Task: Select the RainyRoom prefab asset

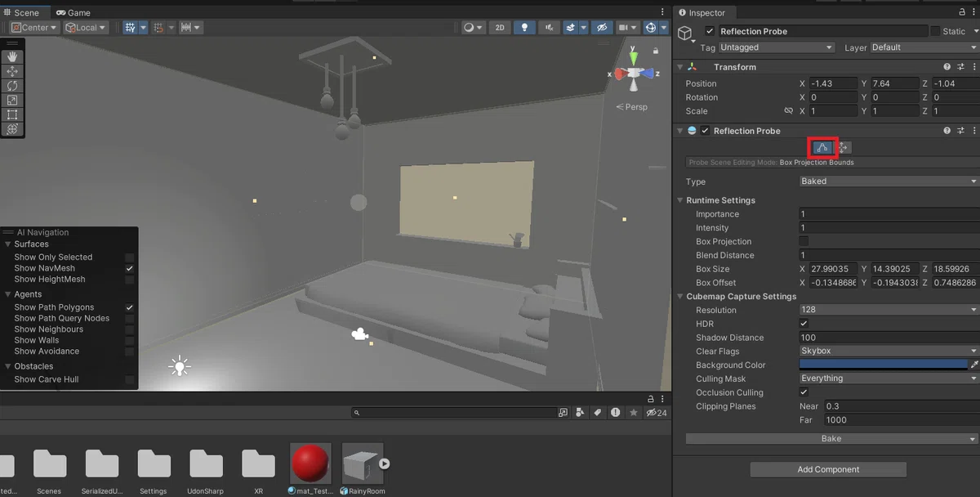Action: coord(363,463)
